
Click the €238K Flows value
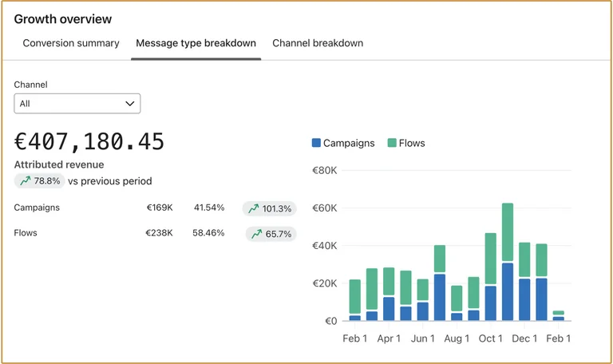coord(159,233)
